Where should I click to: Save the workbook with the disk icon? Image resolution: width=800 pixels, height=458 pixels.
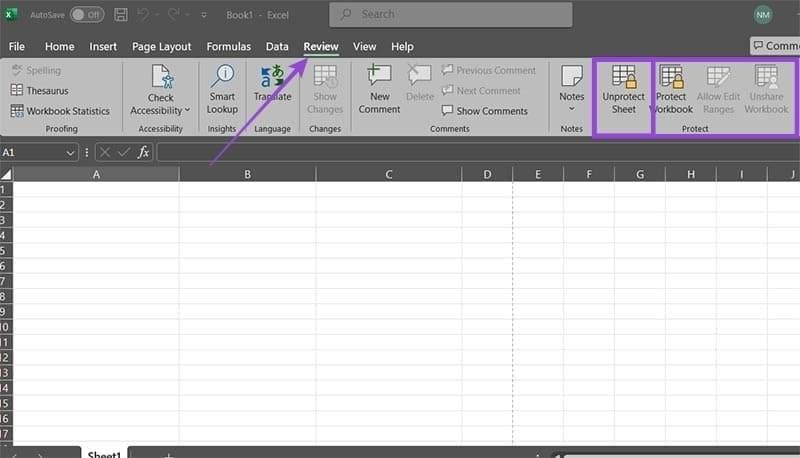(x=121, y=15)
